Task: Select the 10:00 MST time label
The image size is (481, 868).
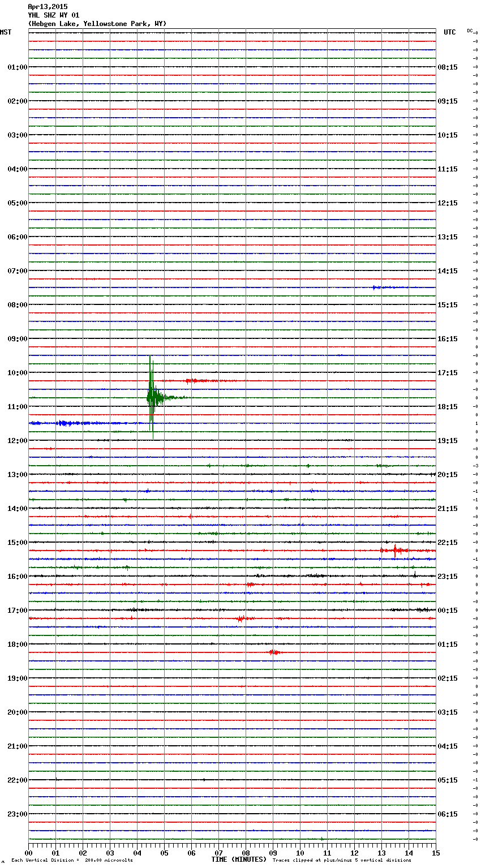Action: point(17,373)
